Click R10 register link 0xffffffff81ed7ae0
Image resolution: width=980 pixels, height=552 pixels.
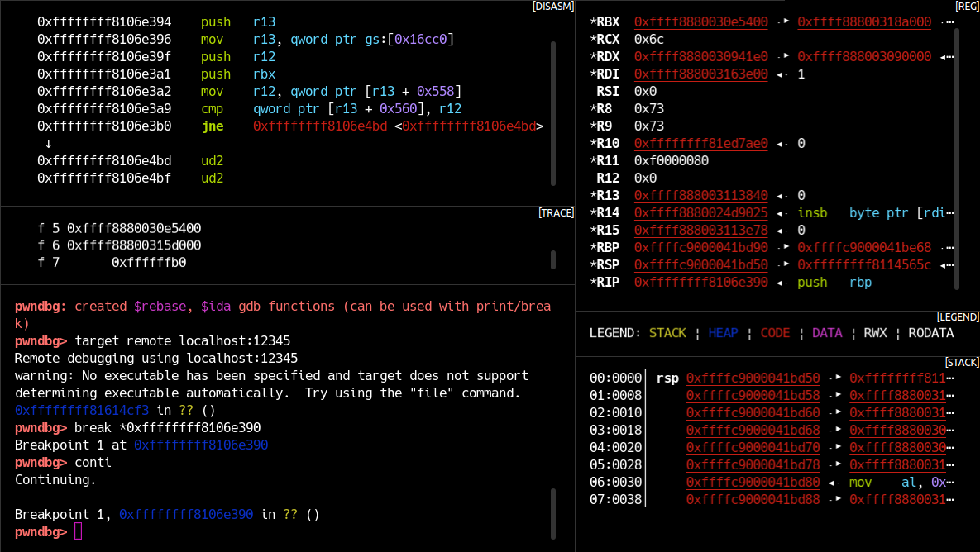[701, 143]
